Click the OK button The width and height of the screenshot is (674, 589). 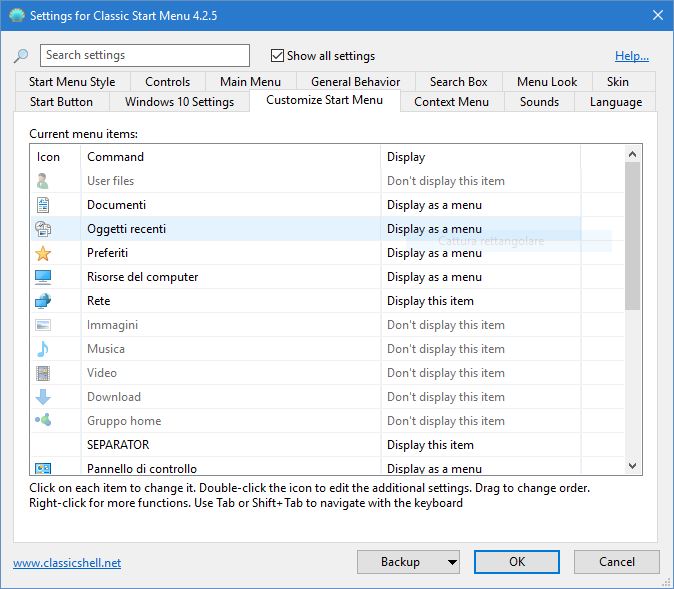(517, 562)
